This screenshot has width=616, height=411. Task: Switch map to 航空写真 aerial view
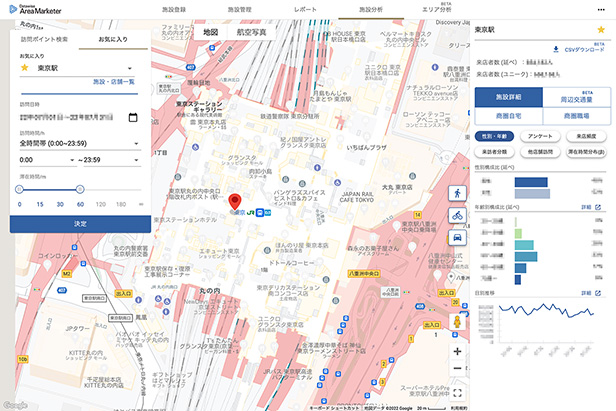tap(251, 32)
